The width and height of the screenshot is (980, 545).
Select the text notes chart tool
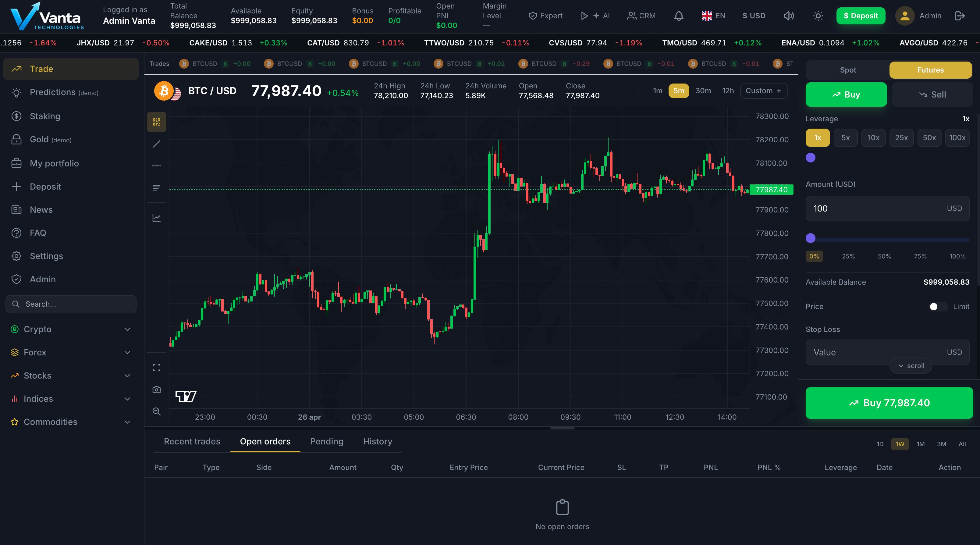(156, 188)
